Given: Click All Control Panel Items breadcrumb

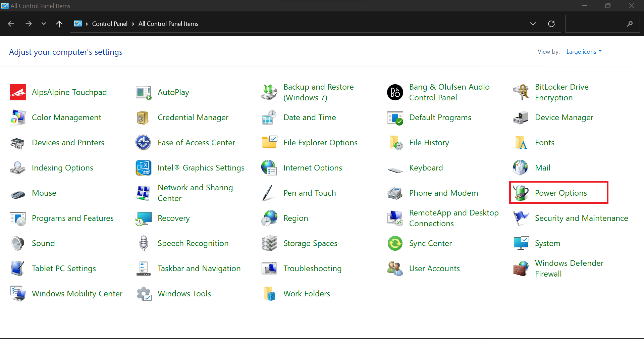Looking at the screenshot, I should pyautogui.click(x=168, y=24).
